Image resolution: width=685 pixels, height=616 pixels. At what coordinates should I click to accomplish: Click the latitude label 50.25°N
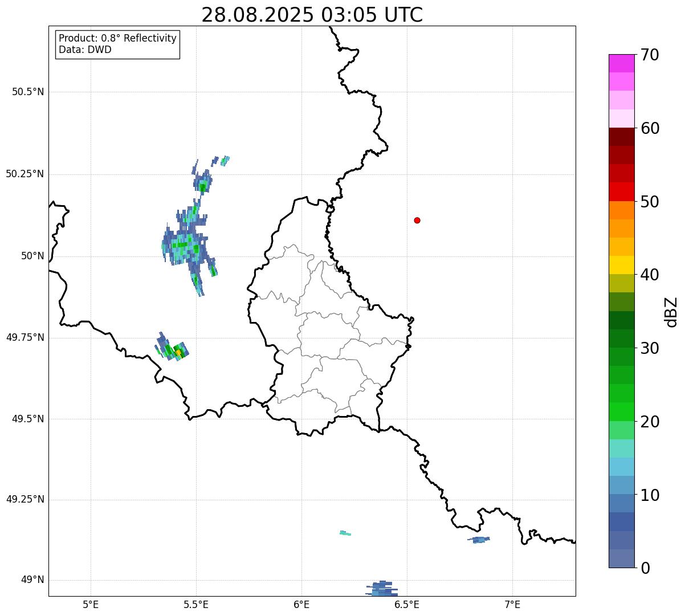click(25, 174)
